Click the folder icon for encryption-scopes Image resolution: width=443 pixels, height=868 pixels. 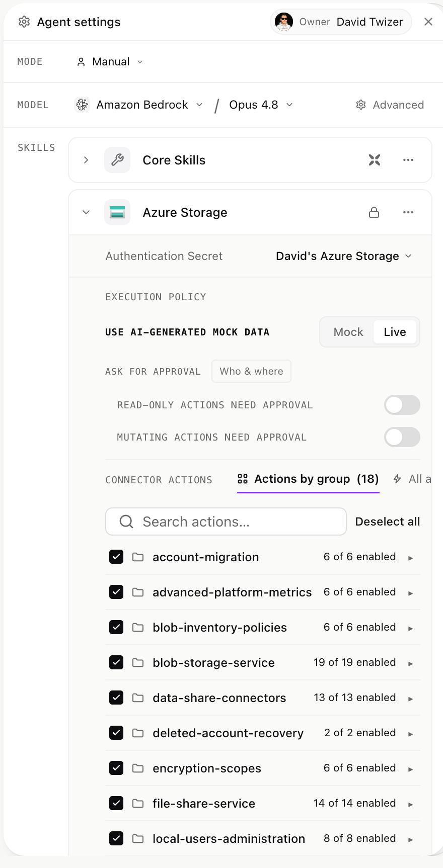point(138,768)
